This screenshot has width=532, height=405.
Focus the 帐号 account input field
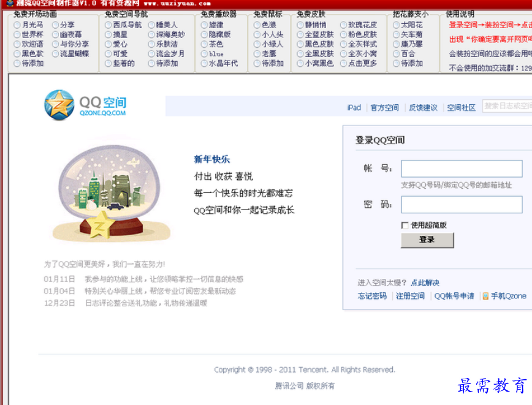(462, 168)
